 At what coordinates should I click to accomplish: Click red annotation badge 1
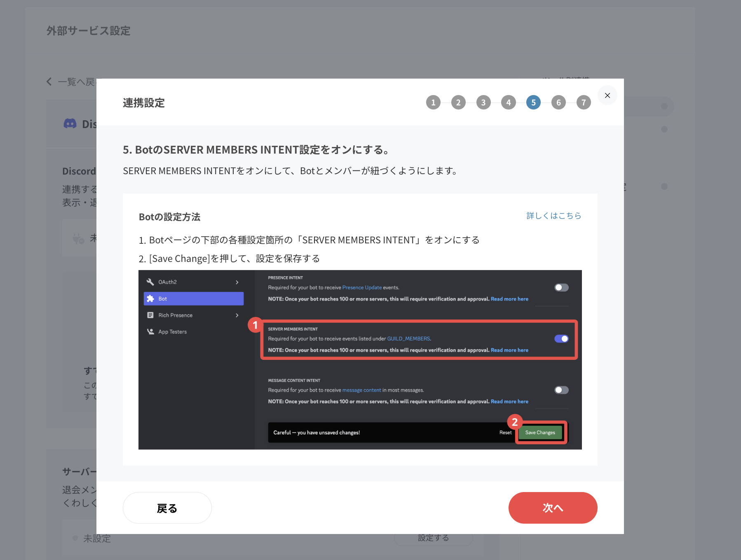[255, 325]
